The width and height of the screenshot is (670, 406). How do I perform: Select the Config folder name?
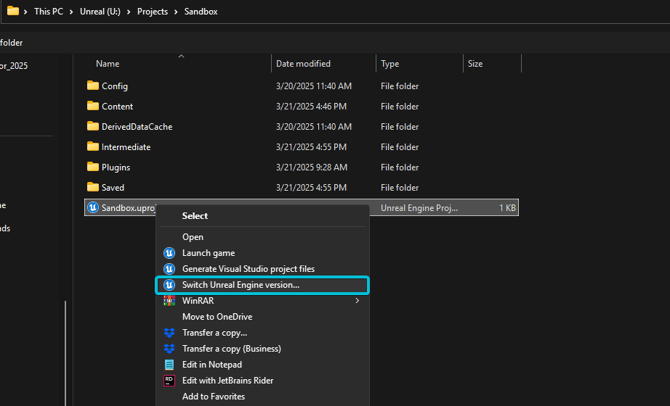(115, 86)
